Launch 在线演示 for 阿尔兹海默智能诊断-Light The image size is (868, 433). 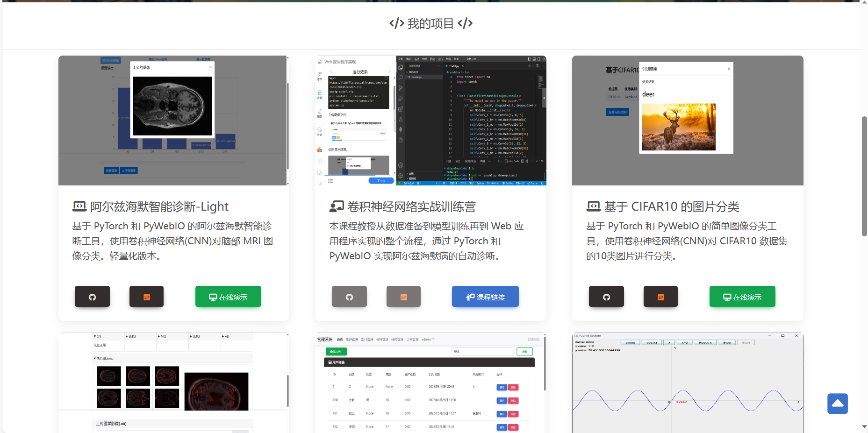[x=228, y=297]
